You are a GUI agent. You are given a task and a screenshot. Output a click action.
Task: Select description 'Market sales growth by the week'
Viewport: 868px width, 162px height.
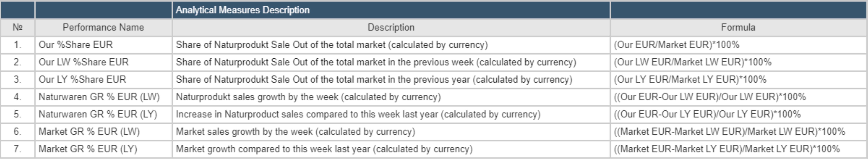tap(295, 132)
